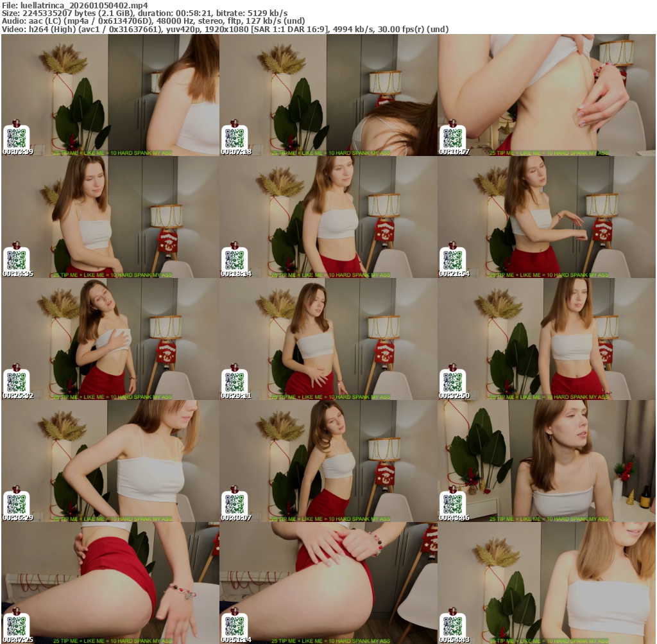Open the thumbnail at timestamp 00:51:14
Image resolution: width=657 pixels, height=644 pixels.
[328, 583]
